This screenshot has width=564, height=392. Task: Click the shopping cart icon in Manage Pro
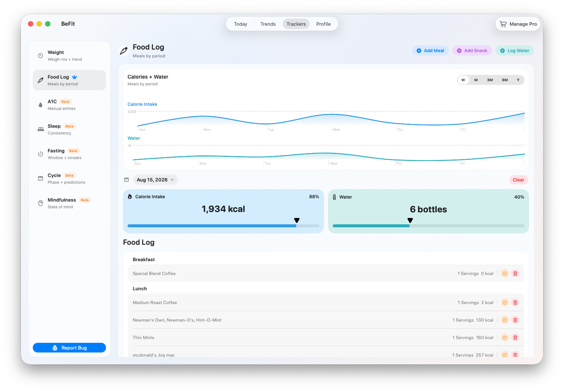click(x=503, y=24)
